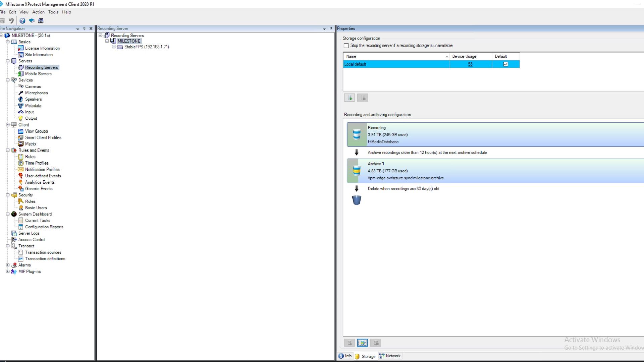Open the Tools menu
This screenshot has width=644, height=362.
pyautogui.click(x=53, y=12)
